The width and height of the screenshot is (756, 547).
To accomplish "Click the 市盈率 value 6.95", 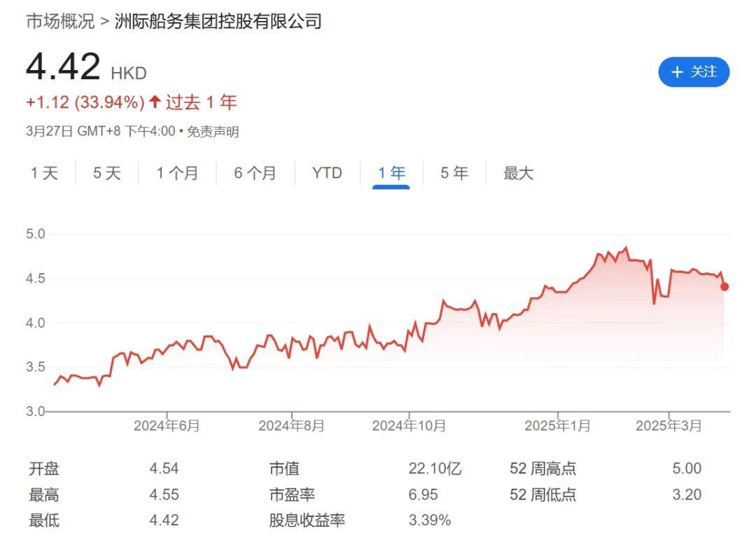I will (423, 494).
